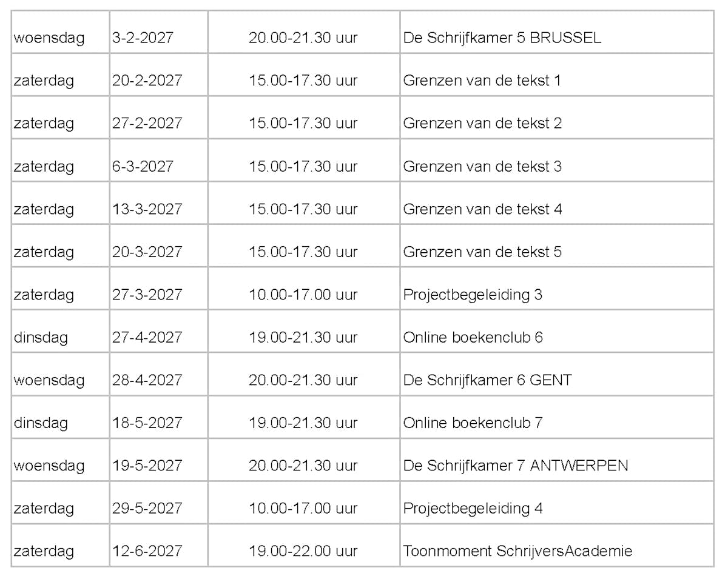Click the 'Online boekenclub 6' cell
Viewport: 728px width, 579px height.
(473, 337)
